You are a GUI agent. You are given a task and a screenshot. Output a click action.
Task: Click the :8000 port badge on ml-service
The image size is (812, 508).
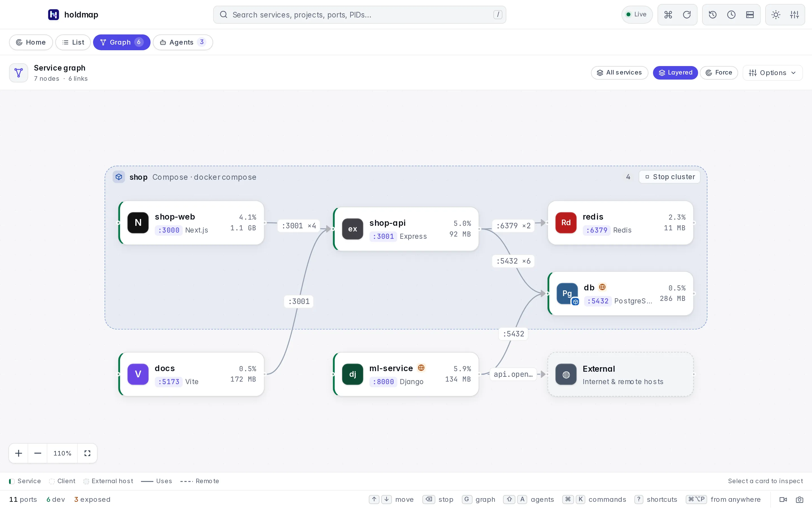pyautogui.click(x=383, y=382)
